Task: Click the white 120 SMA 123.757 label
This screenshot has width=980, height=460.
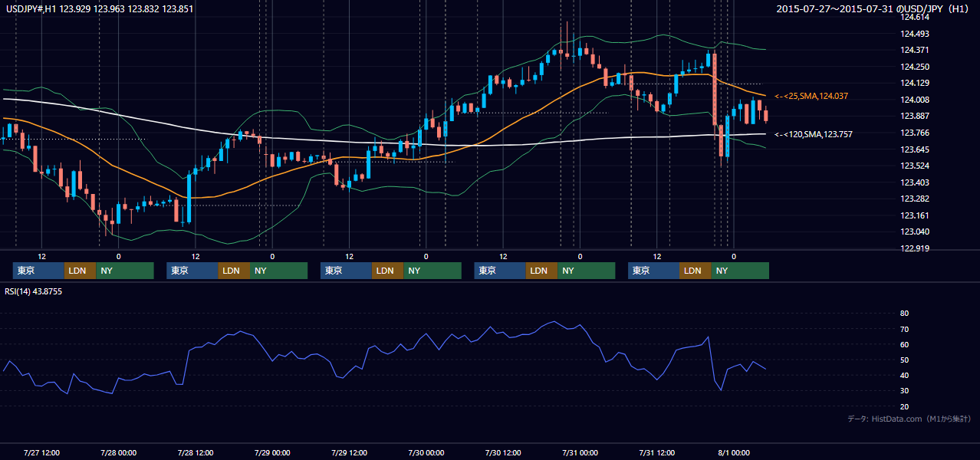Action: click(813, 134)
